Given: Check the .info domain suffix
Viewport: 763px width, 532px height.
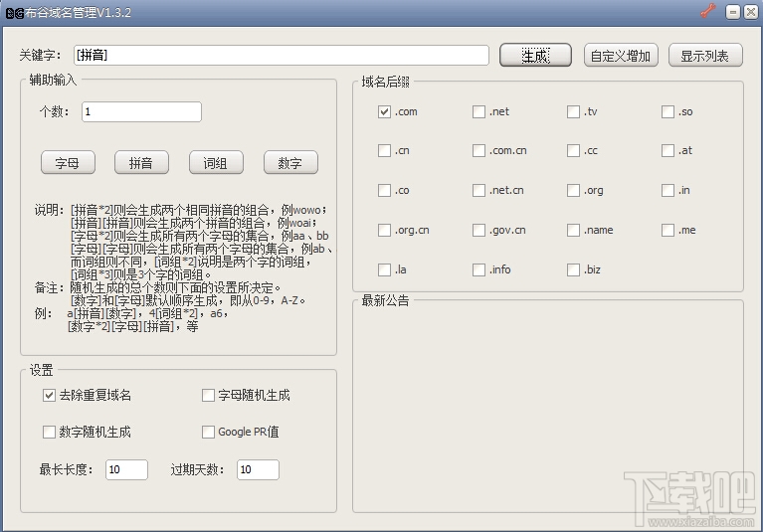Looking at the screenshot, I should tap(478, 269).
